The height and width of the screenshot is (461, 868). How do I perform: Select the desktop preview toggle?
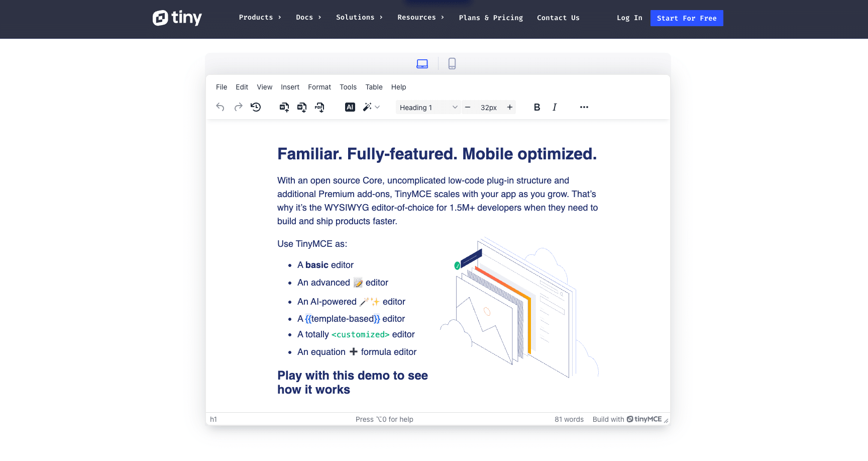click(422, 63)
